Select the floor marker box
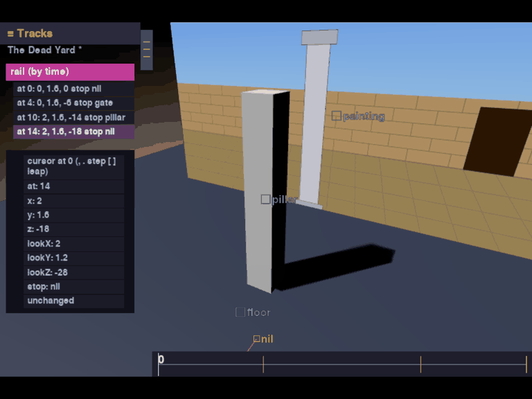532x399 pixels. coord(240,312)
